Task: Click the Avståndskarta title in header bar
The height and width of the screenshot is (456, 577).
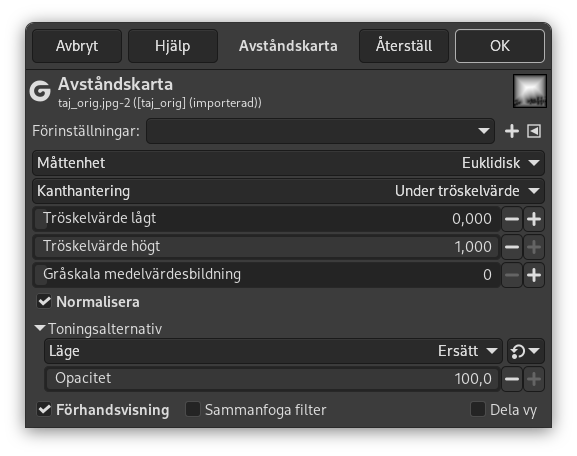Action: click(288, 46)
